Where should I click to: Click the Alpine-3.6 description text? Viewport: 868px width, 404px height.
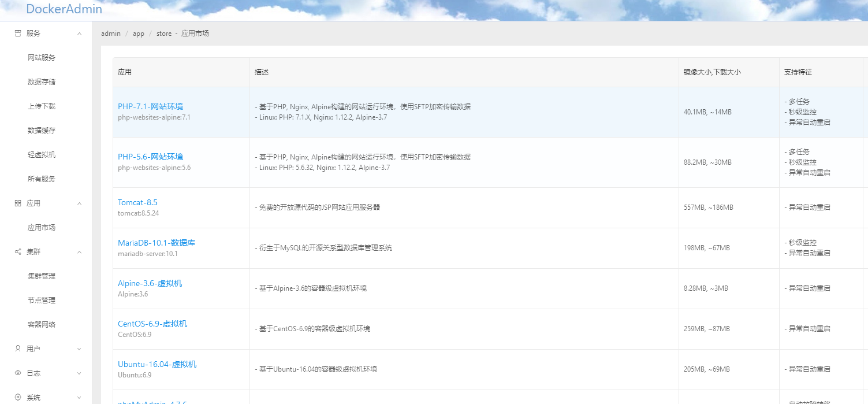[311, 288]
